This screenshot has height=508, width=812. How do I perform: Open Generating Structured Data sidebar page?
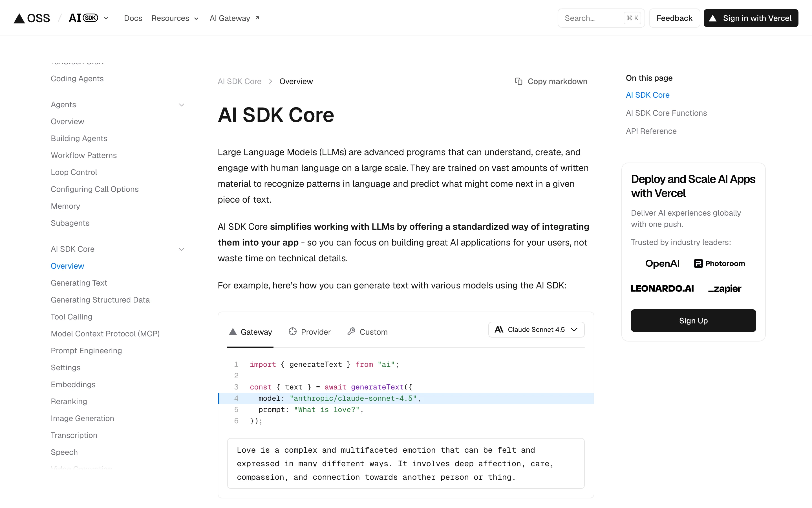(100, 300)
